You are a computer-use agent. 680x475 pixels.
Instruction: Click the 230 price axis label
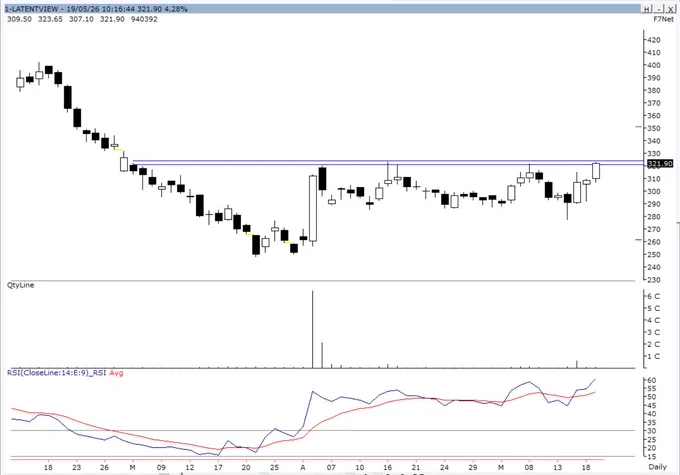click(654, 280)
